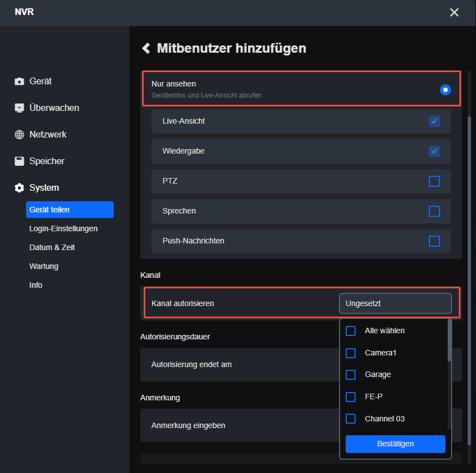Click the globe icon beside Netzwerk
Viewport: 476px width, 473px height.
19,134
